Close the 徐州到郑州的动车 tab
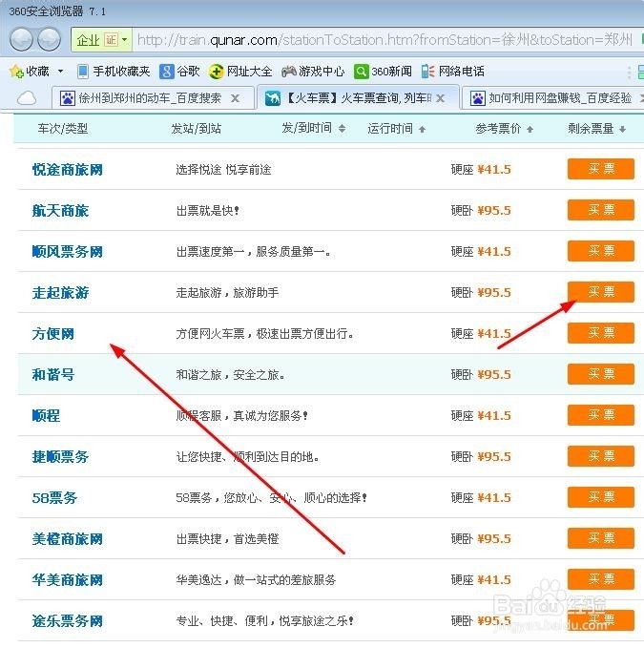Screen dimensions: 644x648 click(235, 98)
